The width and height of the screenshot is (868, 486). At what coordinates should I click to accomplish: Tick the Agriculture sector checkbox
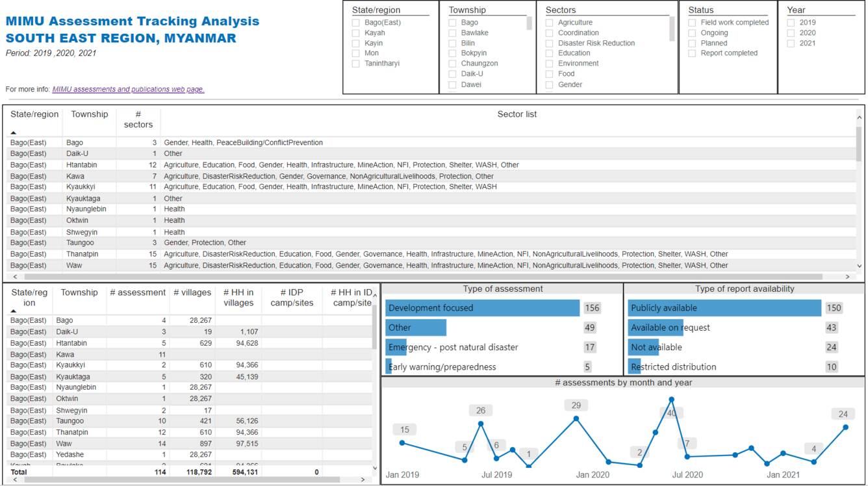point(549,23)
